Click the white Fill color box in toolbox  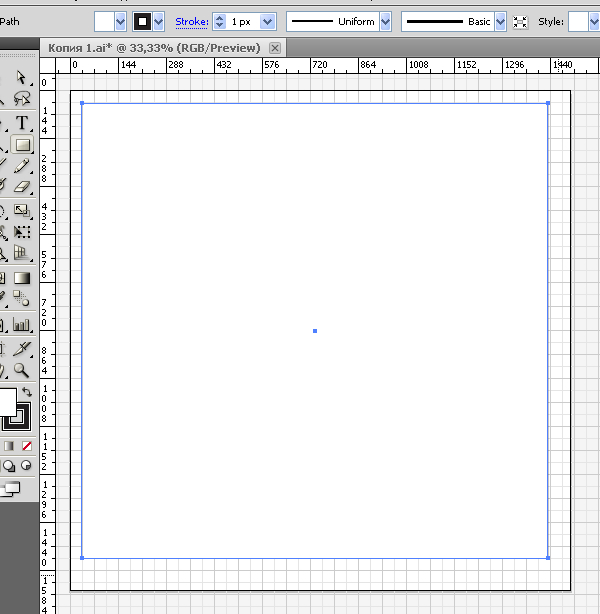pyautogui.click(x=7, y=402)
